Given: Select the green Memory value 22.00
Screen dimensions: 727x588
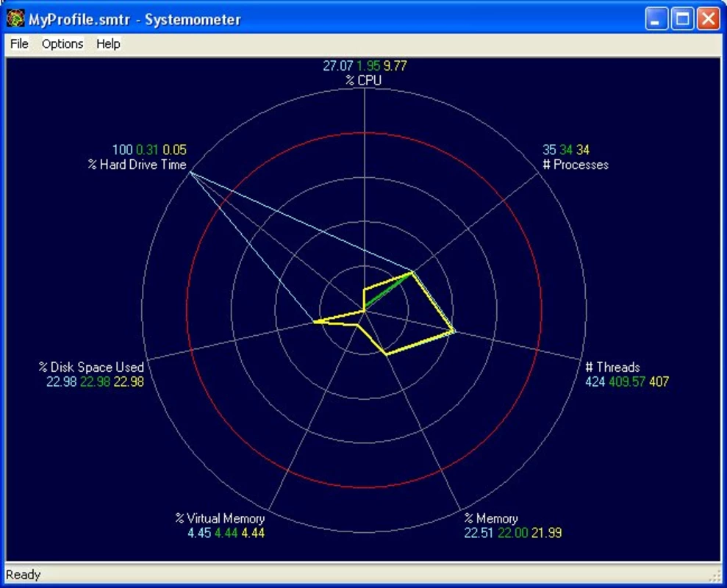Looking at the screenshot, I should pyautogui.click(x=513, y=533).
